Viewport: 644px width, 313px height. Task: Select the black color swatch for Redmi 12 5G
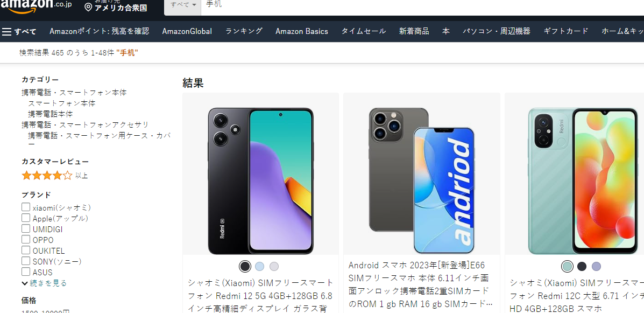tap(245, 266)
